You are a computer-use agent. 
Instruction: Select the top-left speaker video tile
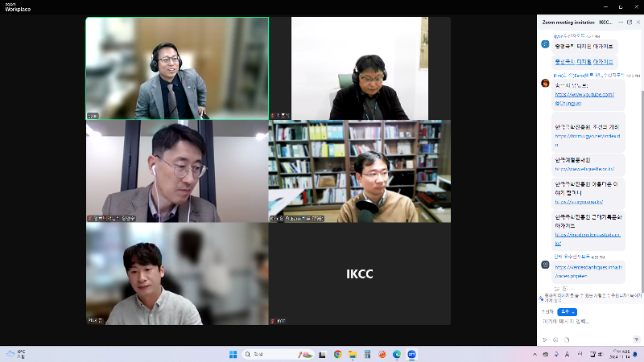(176, 68)
